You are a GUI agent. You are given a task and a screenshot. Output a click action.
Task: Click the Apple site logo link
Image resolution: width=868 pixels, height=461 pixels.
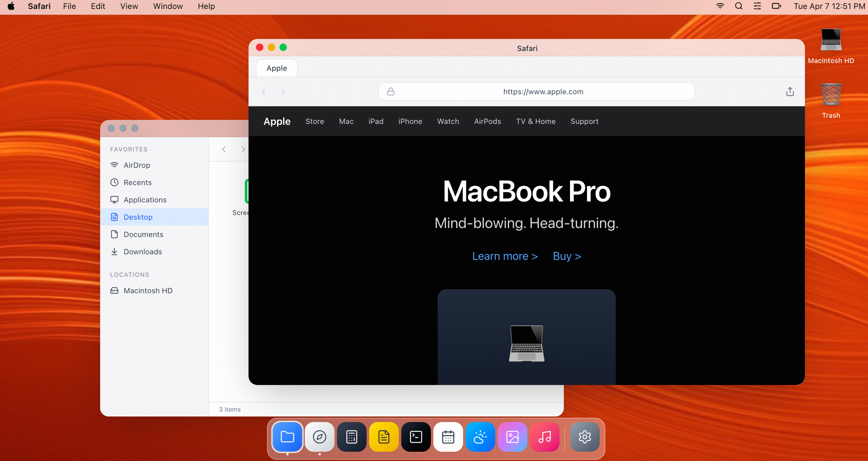(x=277, y=121)
